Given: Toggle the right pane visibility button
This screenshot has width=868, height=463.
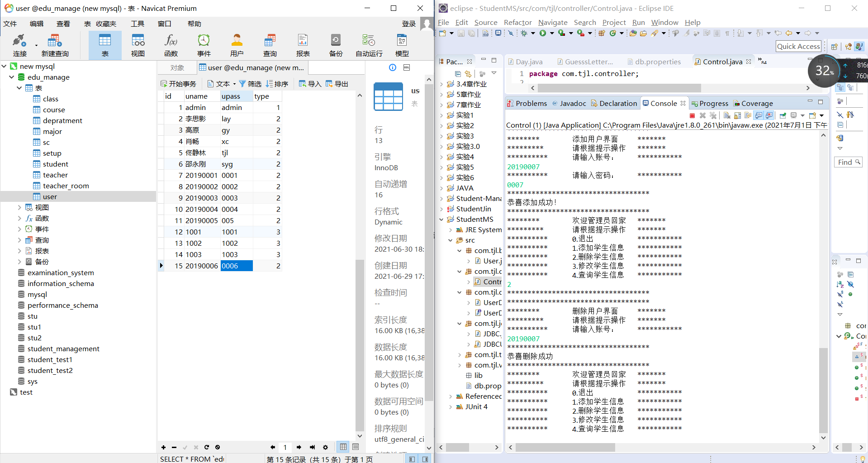Looking at the screenshot, I should coord(425,459).
